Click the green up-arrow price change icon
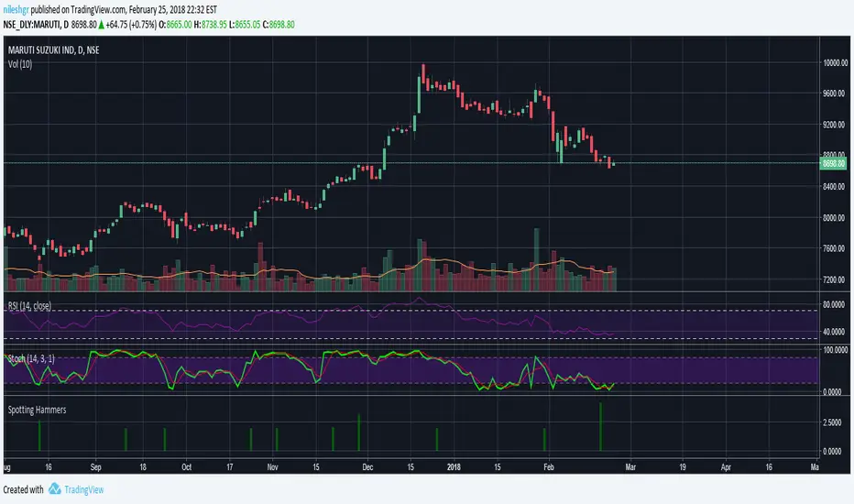The height and width of the screenshot is (504, 854). pyautogui.click(x=102, y=25)
